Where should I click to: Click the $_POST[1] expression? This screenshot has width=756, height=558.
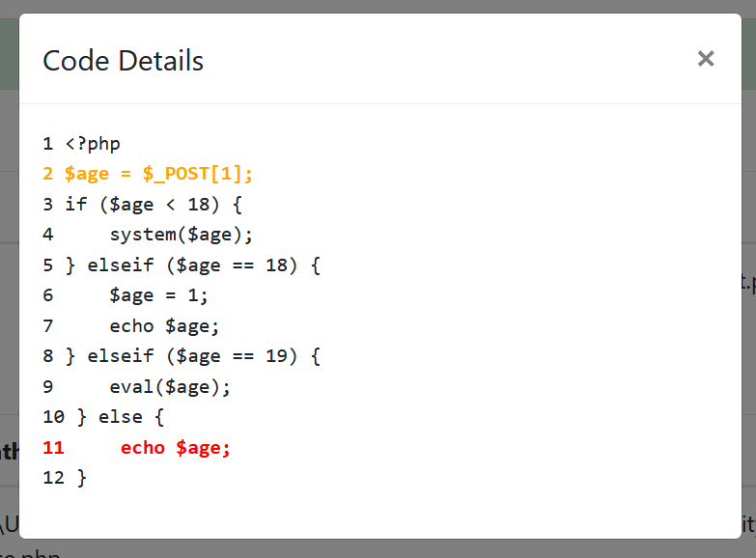coord(197,174)
